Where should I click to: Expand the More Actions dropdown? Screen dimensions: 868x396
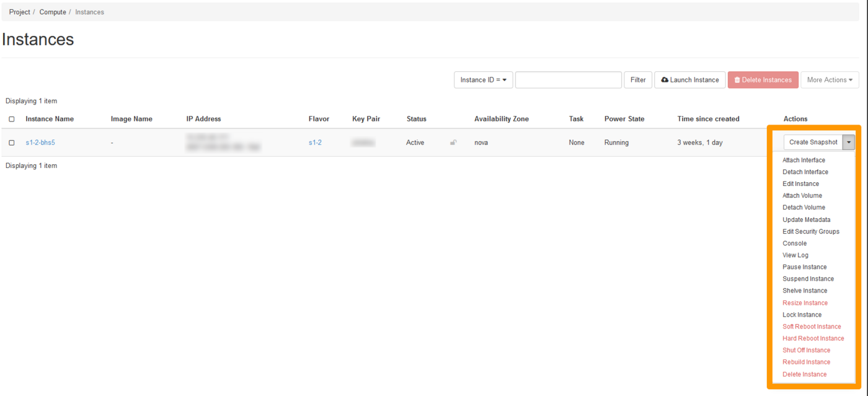pyautogui.click(x=829, y=80)
